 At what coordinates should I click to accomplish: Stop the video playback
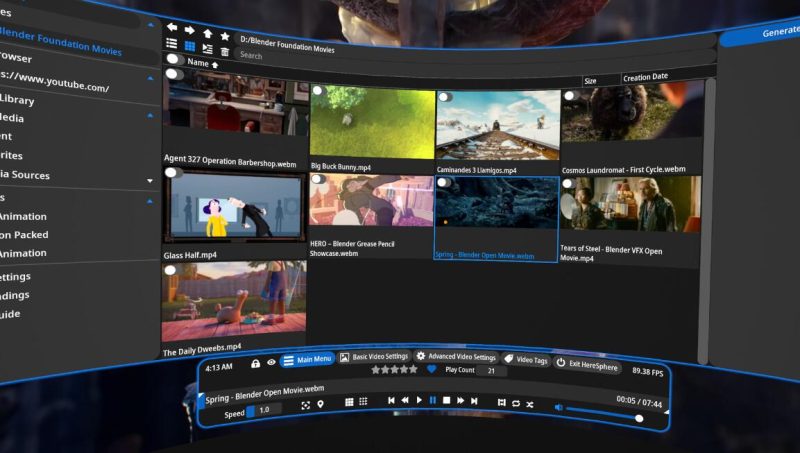446,400
